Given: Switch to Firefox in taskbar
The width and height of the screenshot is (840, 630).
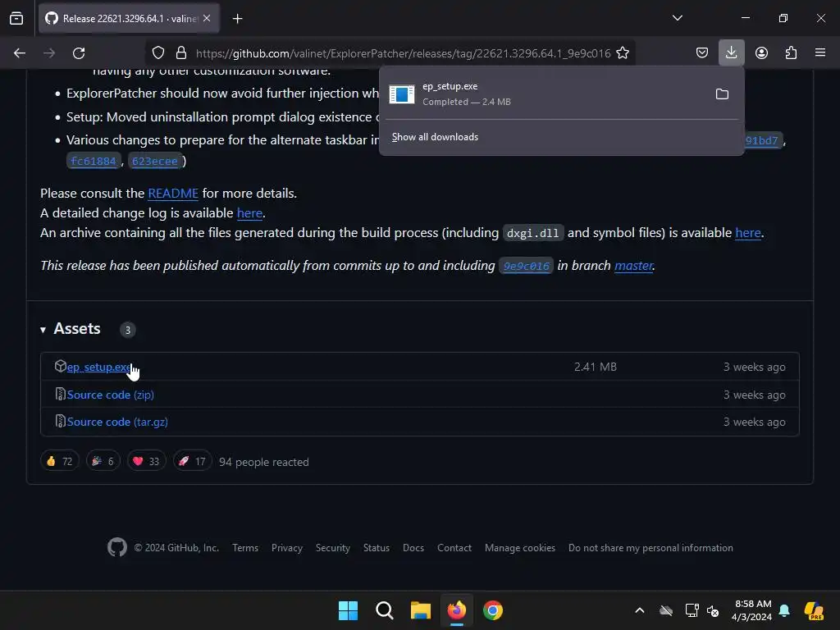Looking at the screenshot, I should [456, 610].
